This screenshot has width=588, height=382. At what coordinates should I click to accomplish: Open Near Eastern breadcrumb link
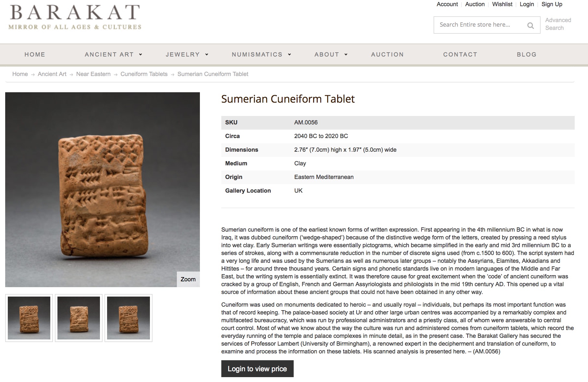(93, 74)
